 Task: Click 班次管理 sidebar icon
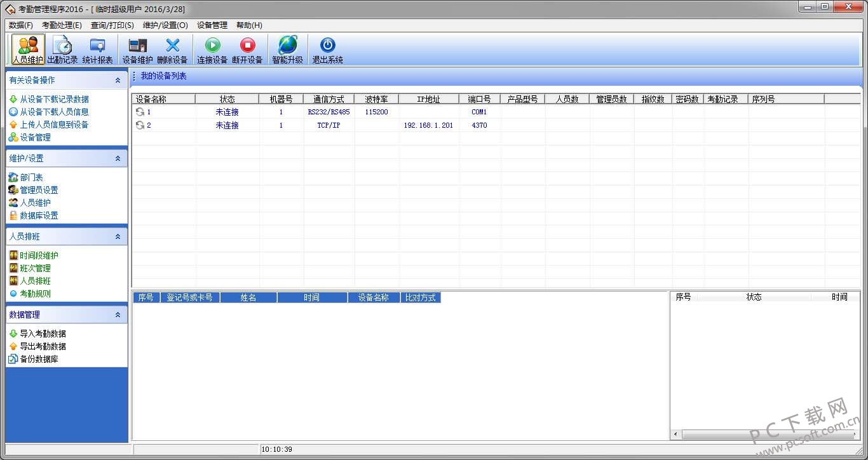coord(13,268)
